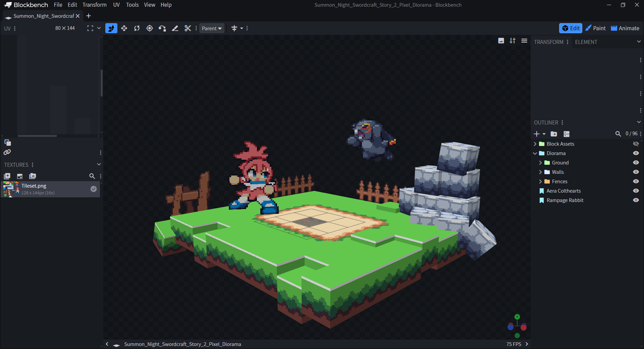The width and height of the screenshot is (644, 349).
Task: Click the UV fullscreen frame icon
Action: (90, 28)
